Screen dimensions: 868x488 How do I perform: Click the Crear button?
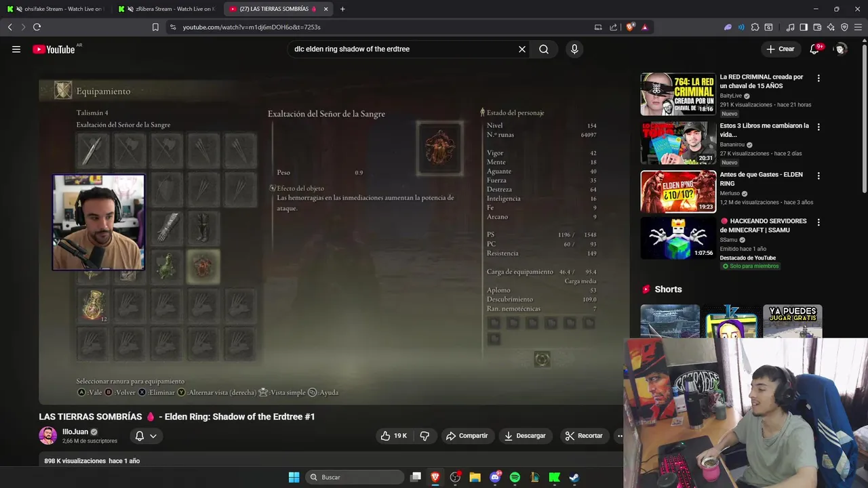coord(780,49)
